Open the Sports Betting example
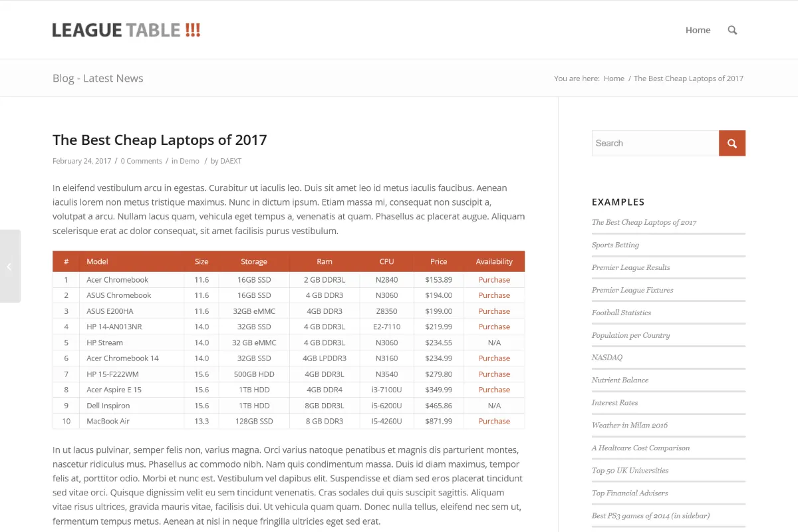798x532 pixels. [x=615, y=245]
